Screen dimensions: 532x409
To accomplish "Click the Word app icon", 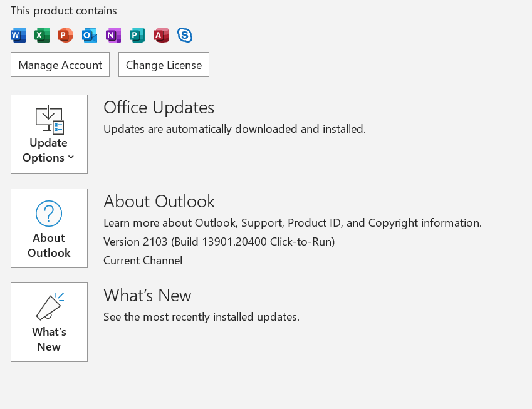I will point(18,35).
